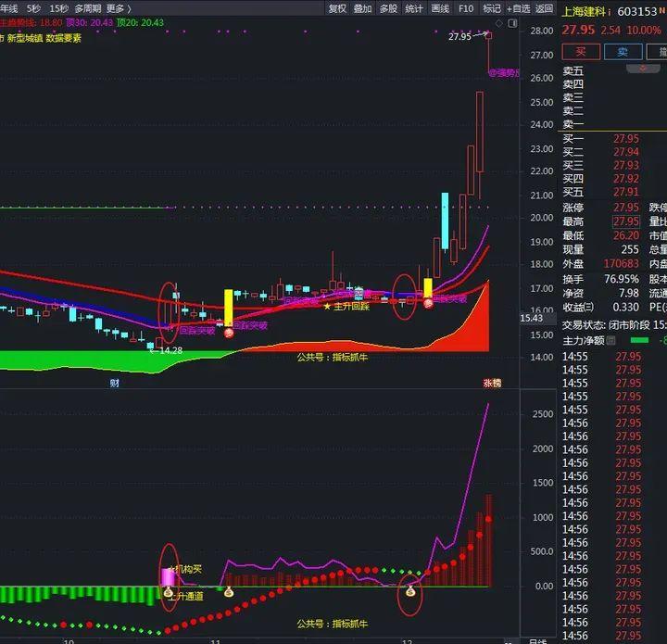Click the 顶30: 20.43 indicator value
The image size is (667, 644).
[x=89, y=22]
